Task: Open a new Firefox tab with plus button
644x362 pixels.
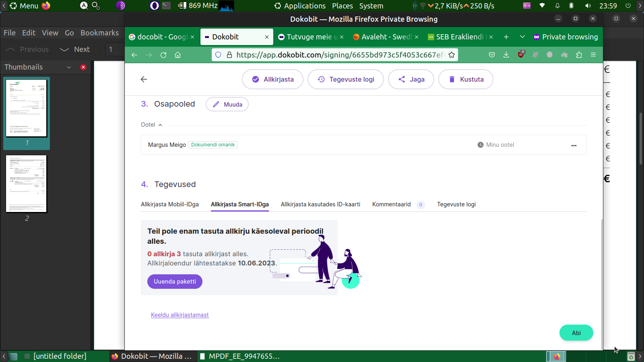Action: [506, 37]
